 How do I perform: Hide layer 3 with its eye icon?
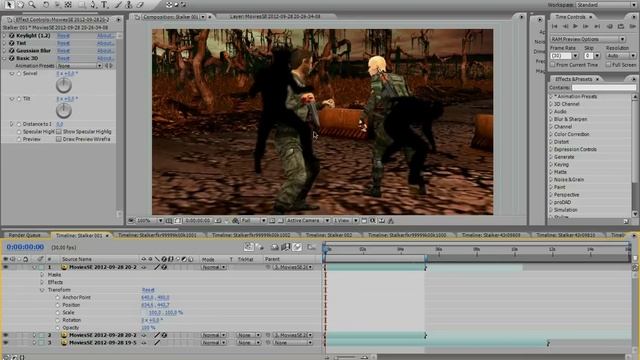click(6, 342)
